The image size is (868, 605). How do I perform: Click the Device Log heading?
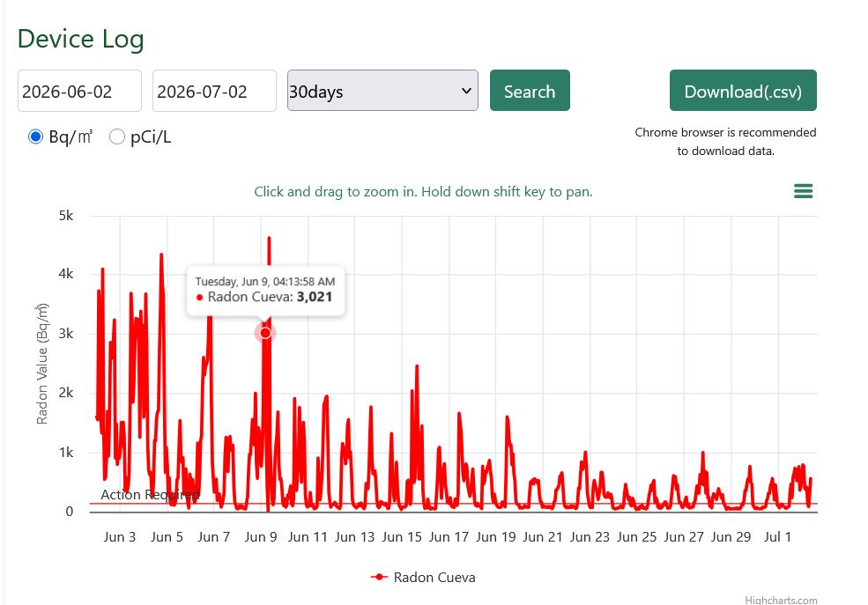(81, 39)
